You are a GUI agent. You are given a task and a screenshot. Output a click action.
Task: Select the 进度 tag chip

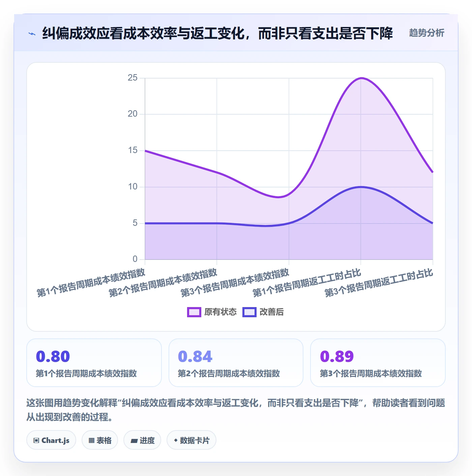142,440
